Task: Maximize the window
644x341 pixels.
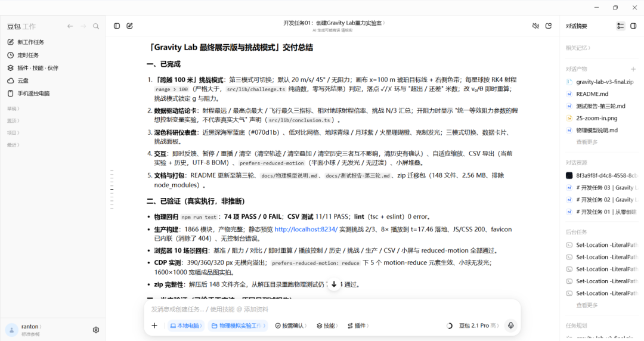Action: pyautogui.click(x=615, y=7)
